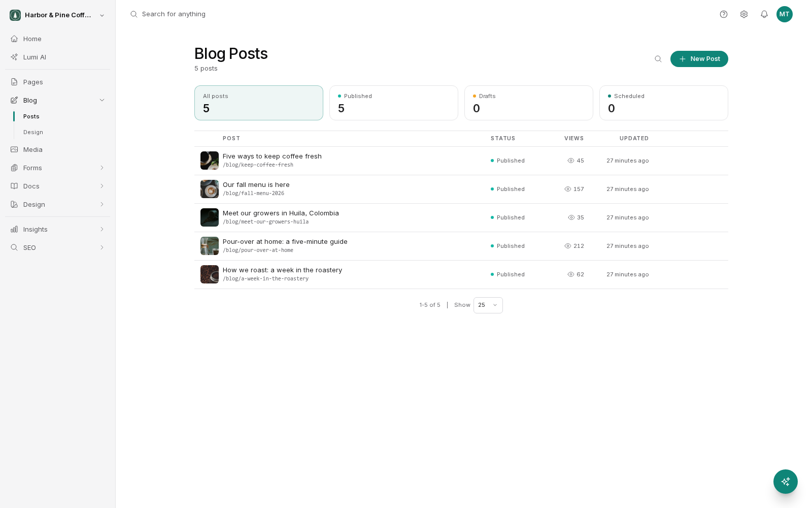Expand the Insights section chevron

[x=102, y=229]
